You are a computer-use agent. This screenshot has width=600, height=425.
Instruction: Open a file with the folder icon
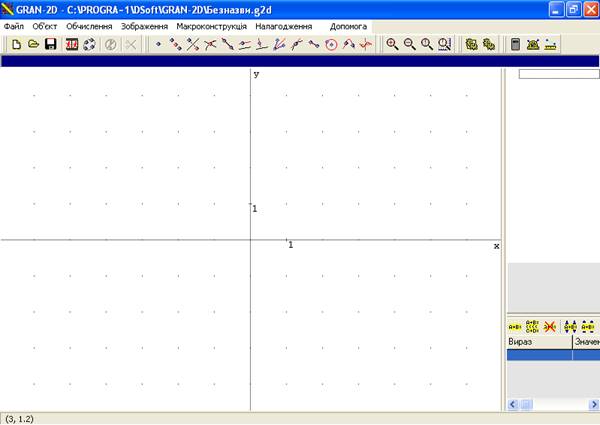pyautogui.click(x=34, y=44)
